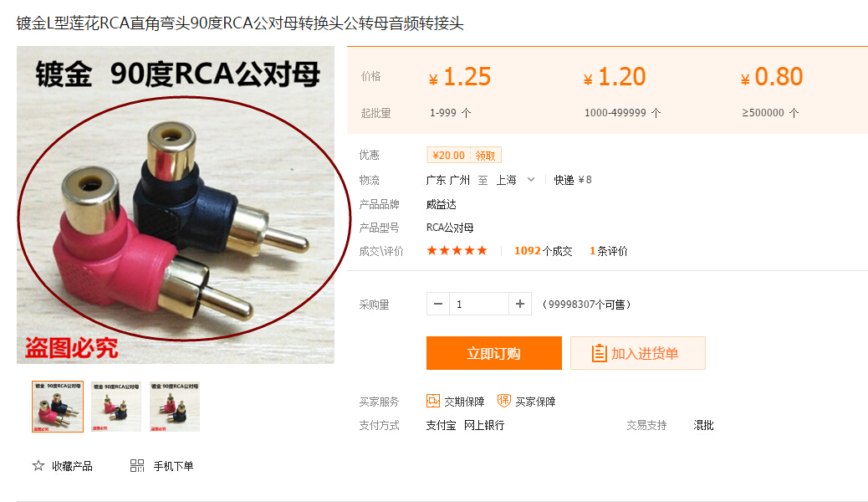
Task: Click the clipboard icon on 加入进货单
Action: [599, 353]
